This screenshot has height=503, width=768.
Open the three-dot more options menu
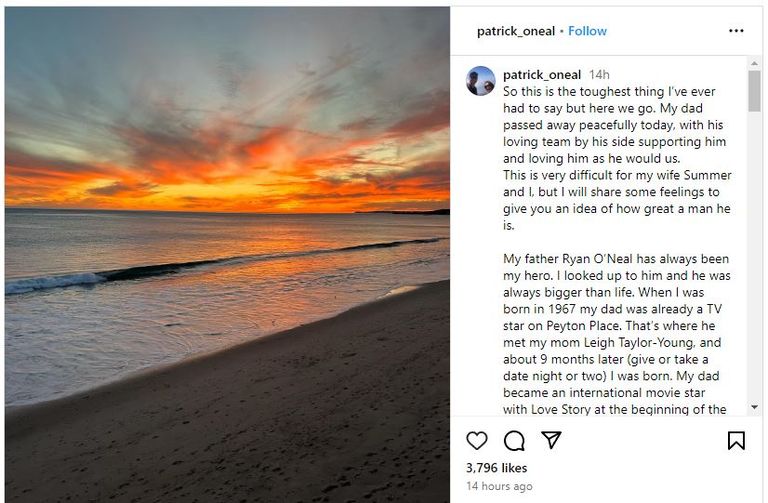point(736,31)
